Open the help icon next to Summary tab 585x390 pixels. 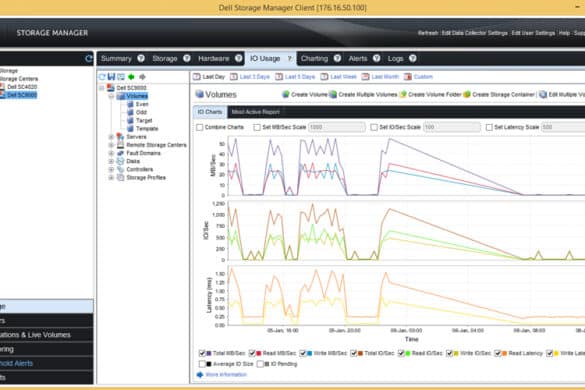(x=141, y=58)
